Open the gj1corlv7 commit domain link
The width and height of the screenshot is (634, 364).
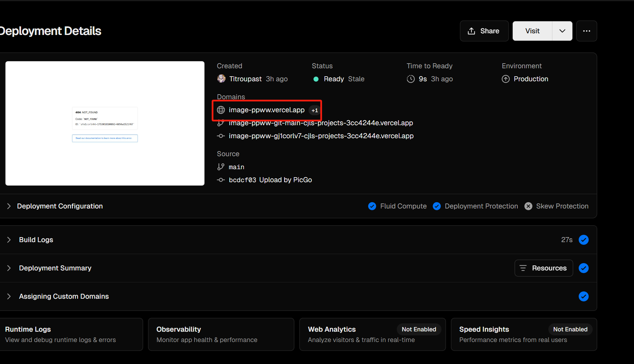(321, 136)
